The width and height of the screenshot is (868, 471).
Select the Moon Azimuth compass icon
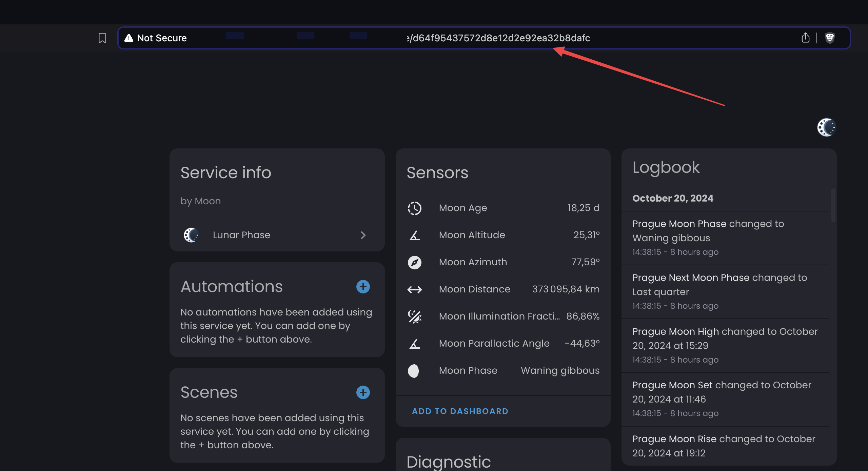414,262
